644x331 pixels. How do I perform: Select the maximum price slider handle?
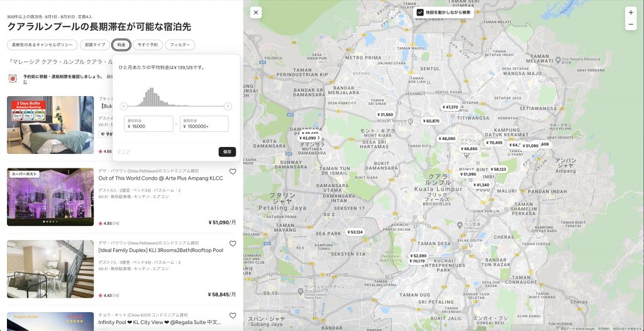[228, 107]
